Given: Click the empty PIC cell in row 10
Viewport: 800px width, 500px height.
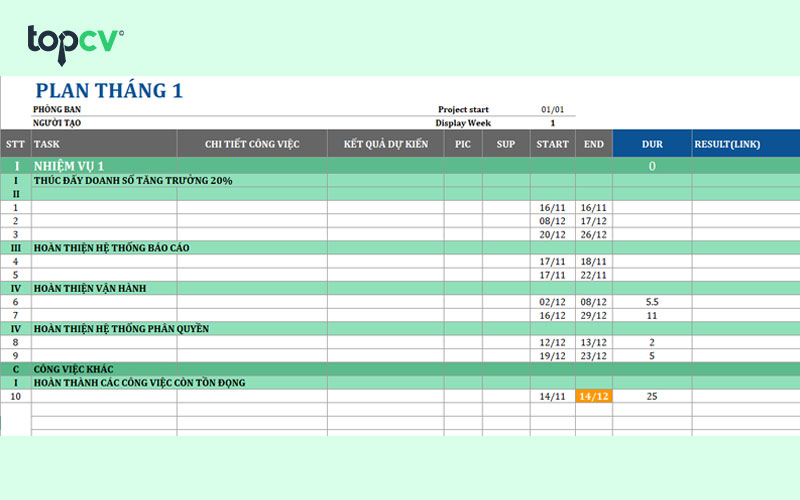Looking at the screenshot, I should click(463, 396).
